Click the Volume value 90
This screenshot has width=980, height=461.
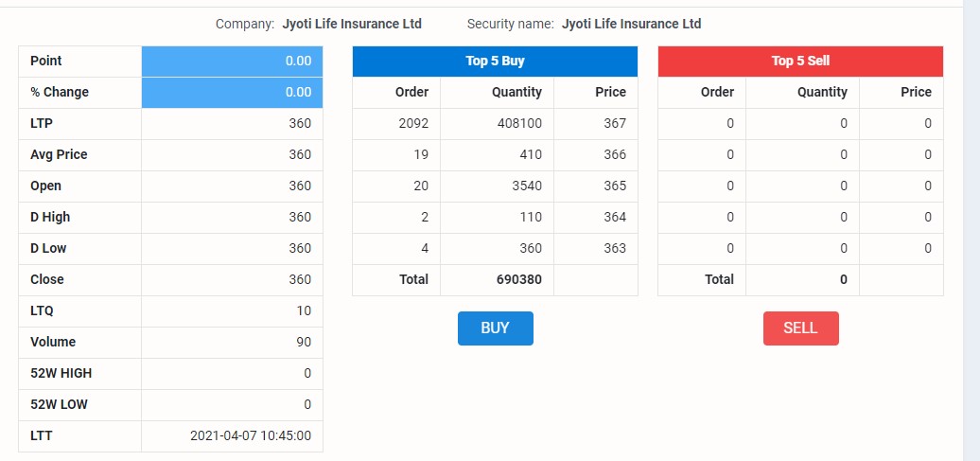304,342
